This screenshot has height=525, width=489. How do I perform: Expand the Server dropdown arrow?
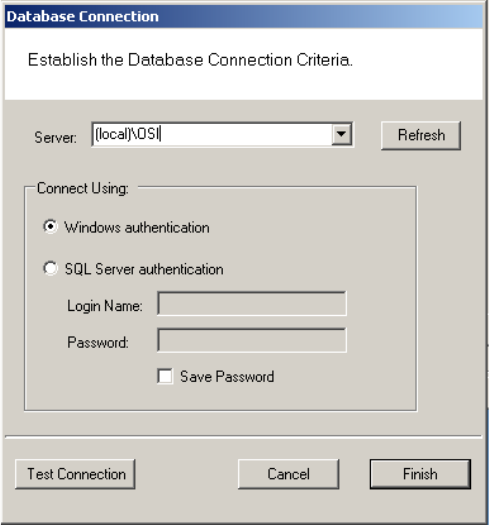click(341, 134)
